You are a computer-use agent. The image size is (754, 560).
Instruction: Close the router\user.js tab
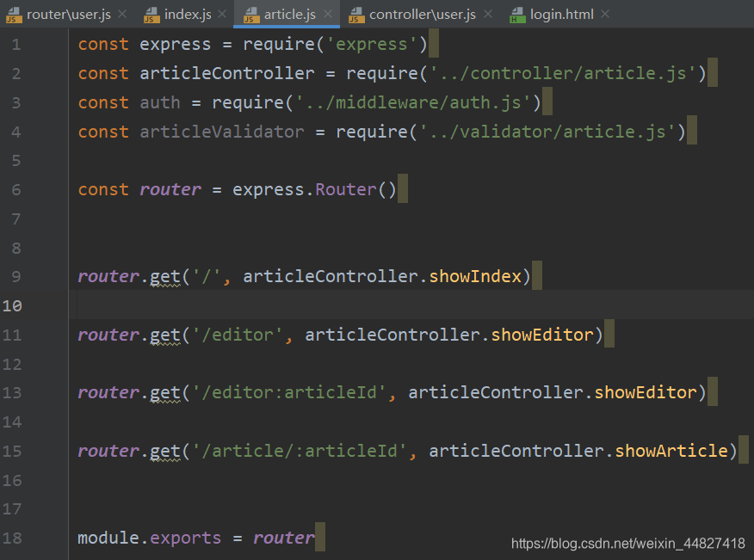pos(122,14)
